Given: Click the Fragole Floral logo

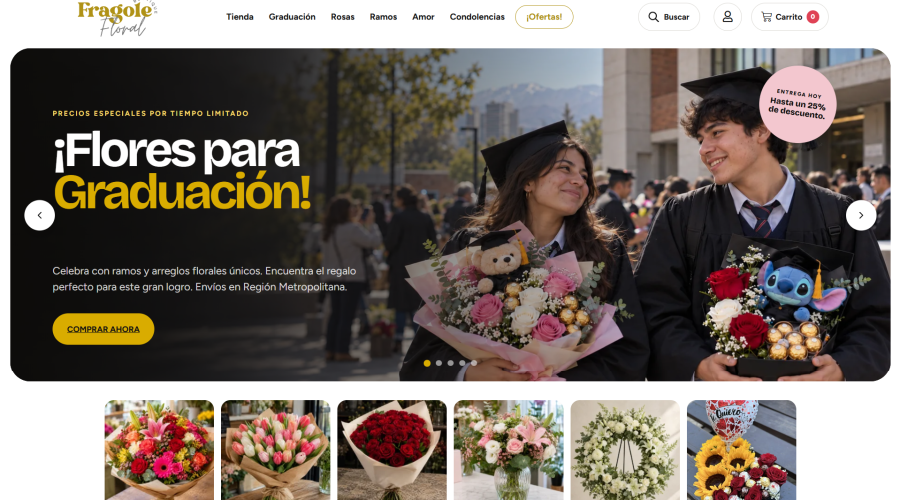Looking at the screenshot, I should [117, 18].
